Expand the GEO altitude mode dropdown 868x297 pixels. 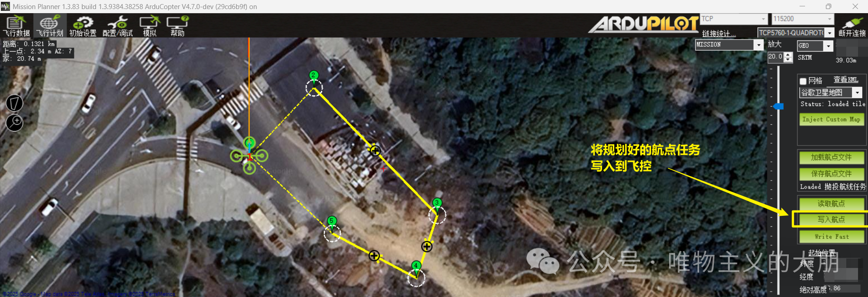(x=828, y=46)
